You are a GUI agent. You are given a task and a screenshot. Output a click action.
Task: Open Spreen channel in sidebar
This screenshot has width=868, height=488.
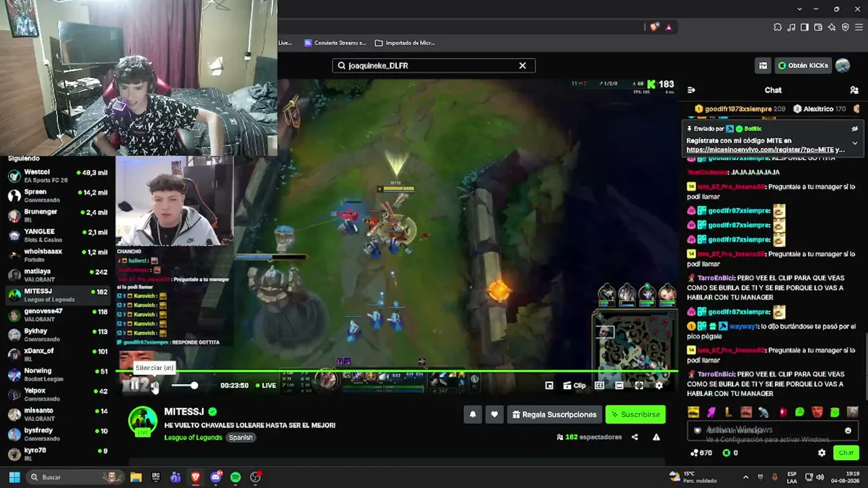click(x=58, y=196)
